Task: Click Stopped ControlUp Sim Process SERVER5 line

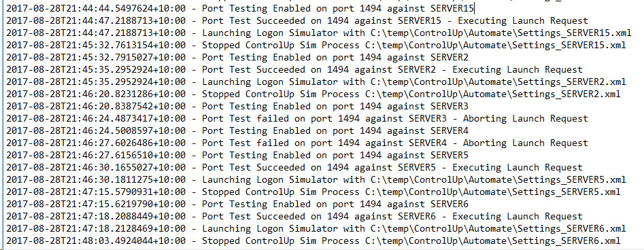Action: point(313,192)
